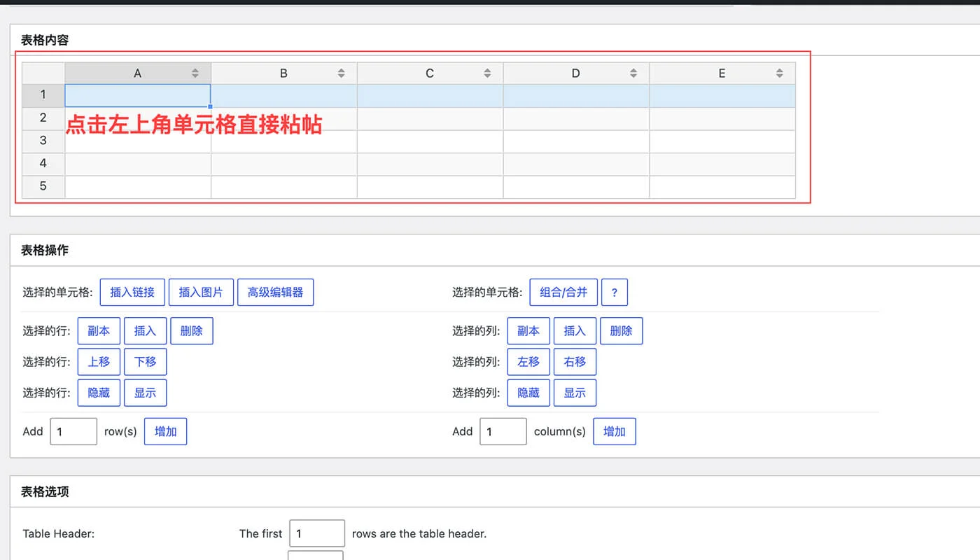The width and height of the screenshot is (980, 560).
Task: Duplicate the selected column with 副本
Action: coord(528,330)
